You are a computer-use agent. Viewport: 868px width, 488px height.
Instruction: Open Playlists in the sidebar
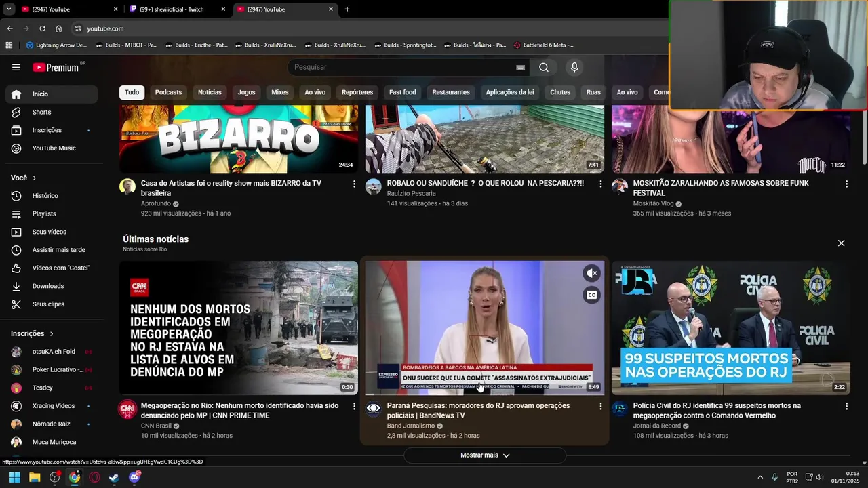(x=52, y=213)
